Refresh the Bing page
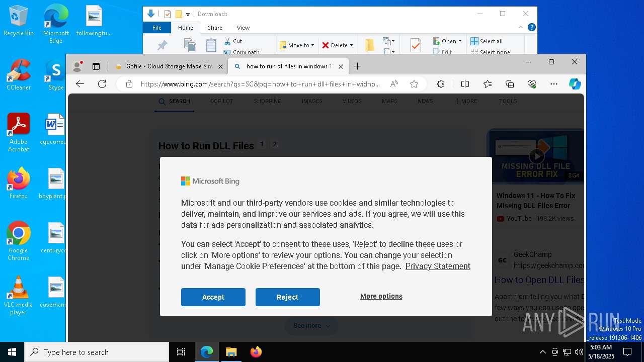The height and width of the screenshot is (362, 644). [102, 84]
